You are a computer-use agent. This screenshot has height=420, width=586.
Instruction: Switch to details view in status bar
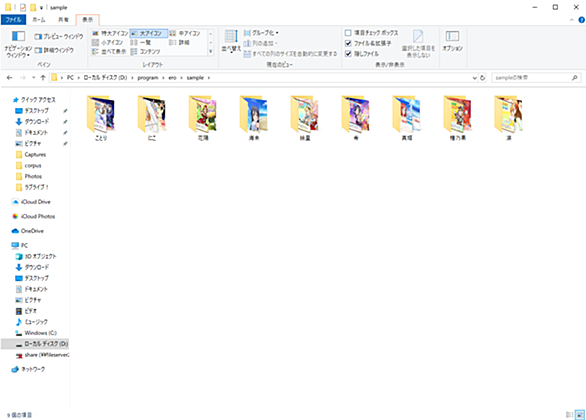(x=570, y=414)
